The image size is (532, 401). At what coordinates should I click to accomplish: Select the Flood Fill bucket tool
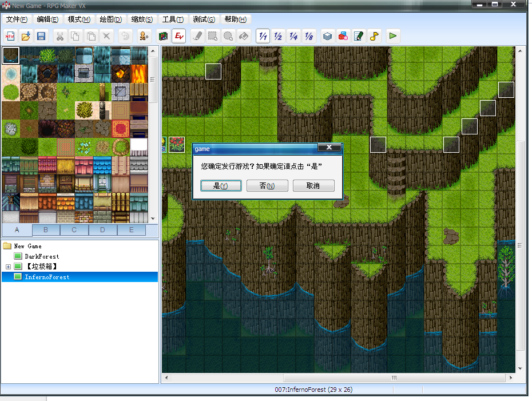244,36
